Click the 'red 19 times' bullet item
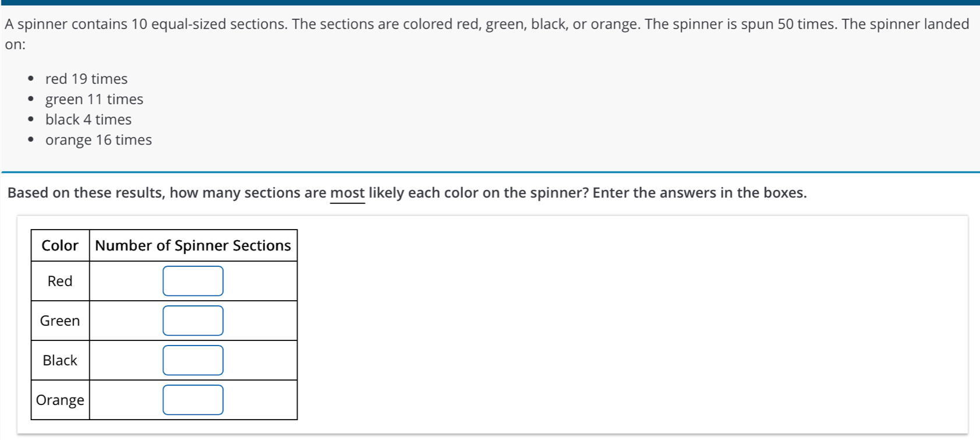Image resolution: width=980 pixels, height=440 pixels. (x=86, y=79)
